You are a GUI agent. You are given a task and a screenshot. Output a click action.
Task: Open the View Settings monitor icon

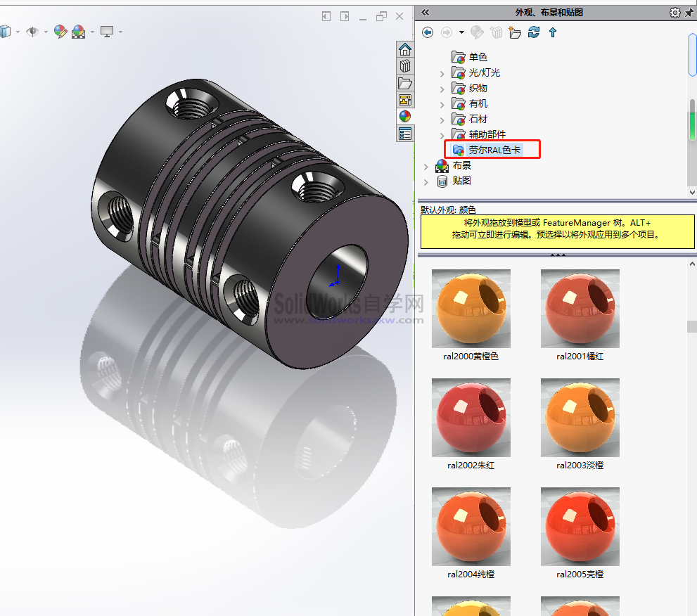[107, 32]
